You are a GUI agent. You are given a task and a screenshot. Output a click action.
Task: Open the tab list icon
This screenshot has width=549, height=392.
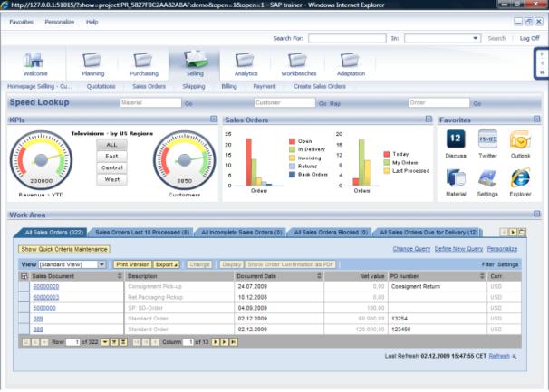pyautogui.click(x=522, y=232)
